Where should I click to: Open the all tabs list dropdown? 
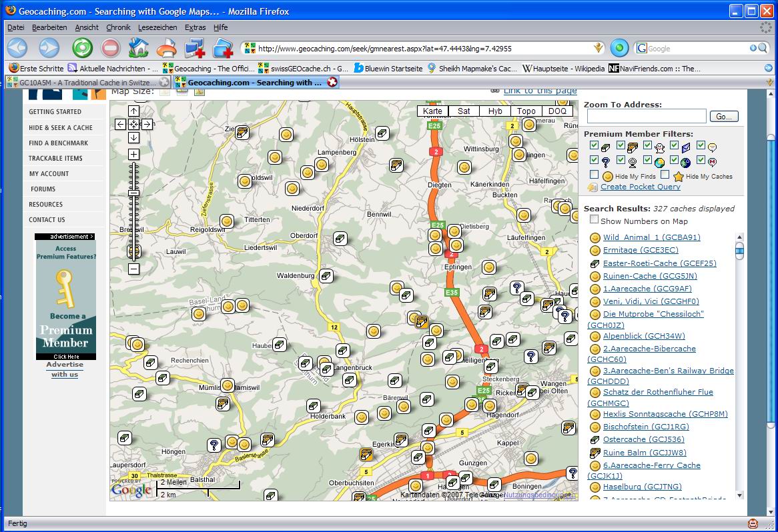point(769,82)
